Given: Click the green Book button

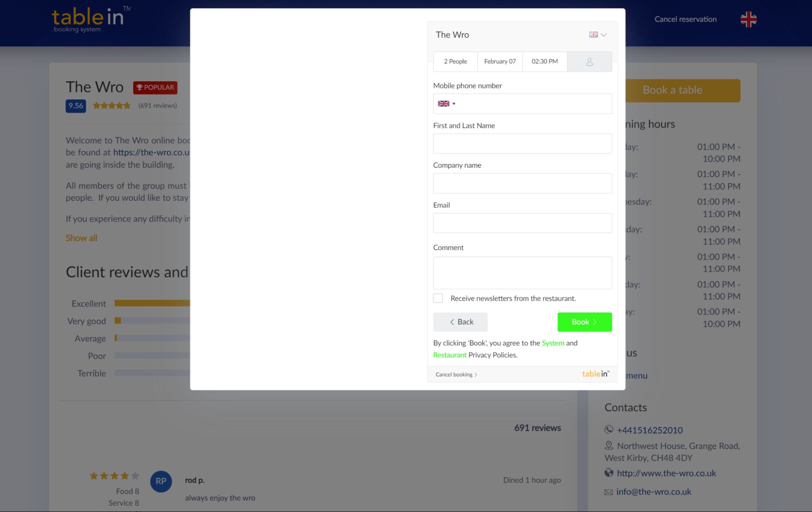Looking at the screenshot, I should pyautogui.click(x=585, y=322).
